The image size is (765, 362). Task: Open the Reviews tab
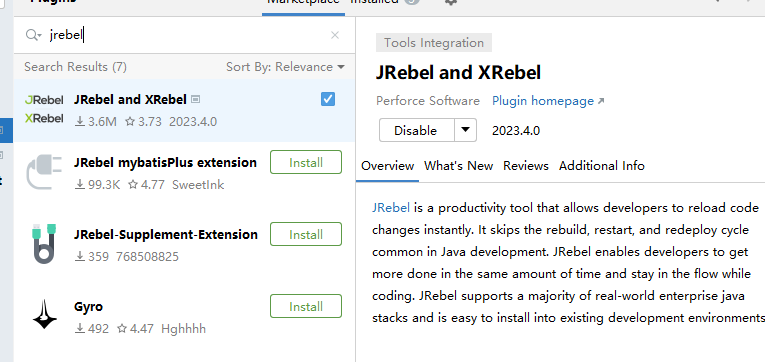pyautogui.click(x=526, y=166)
